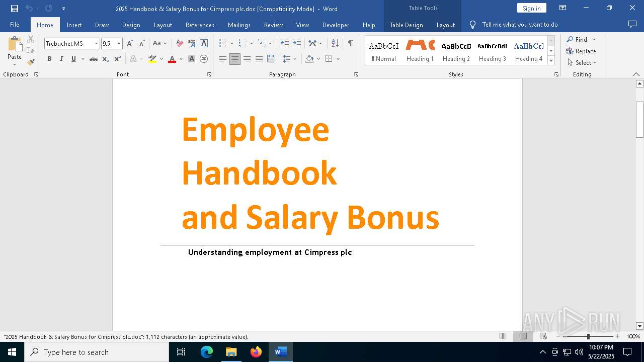Increase font size with Grow Font icon

tap(130, 43)
